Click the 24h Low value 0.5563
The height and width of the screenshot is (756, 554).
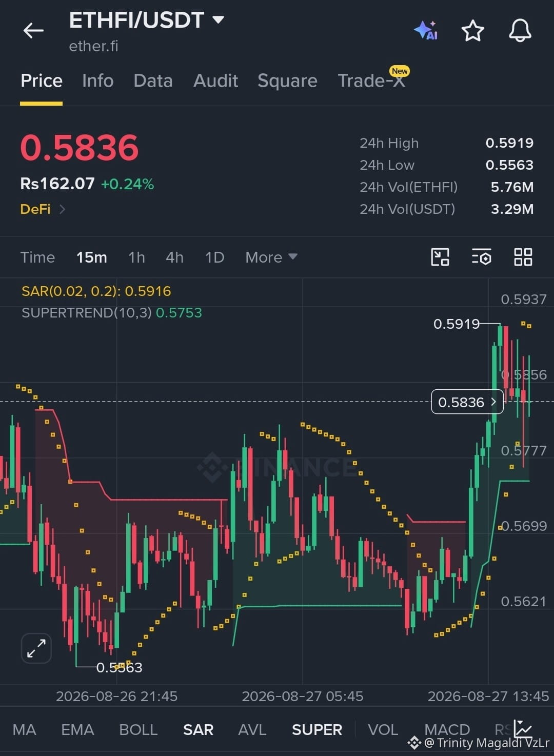click(x=509, y=165)
